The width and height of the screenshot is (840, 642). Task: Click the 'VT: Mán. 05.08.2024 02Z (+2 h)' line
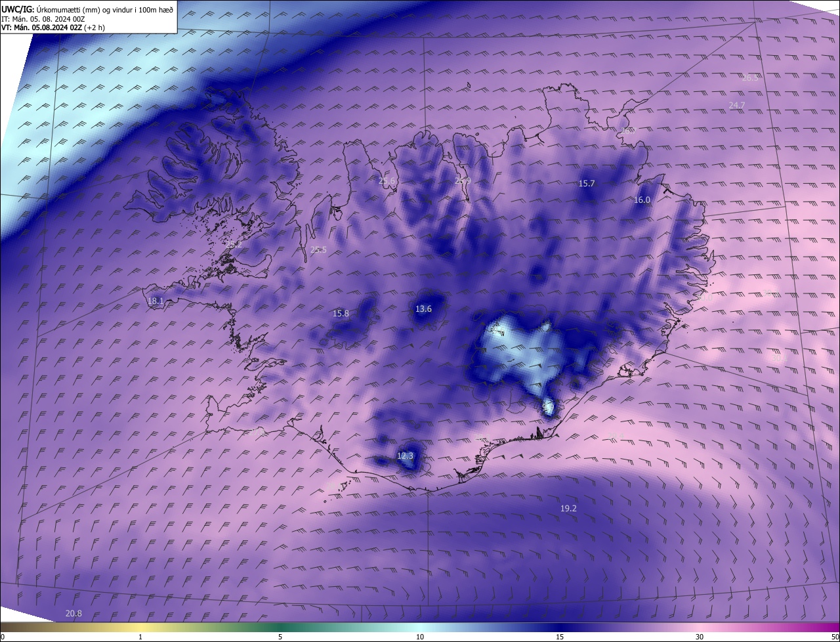pyautogui.click(x=53, y=28)
